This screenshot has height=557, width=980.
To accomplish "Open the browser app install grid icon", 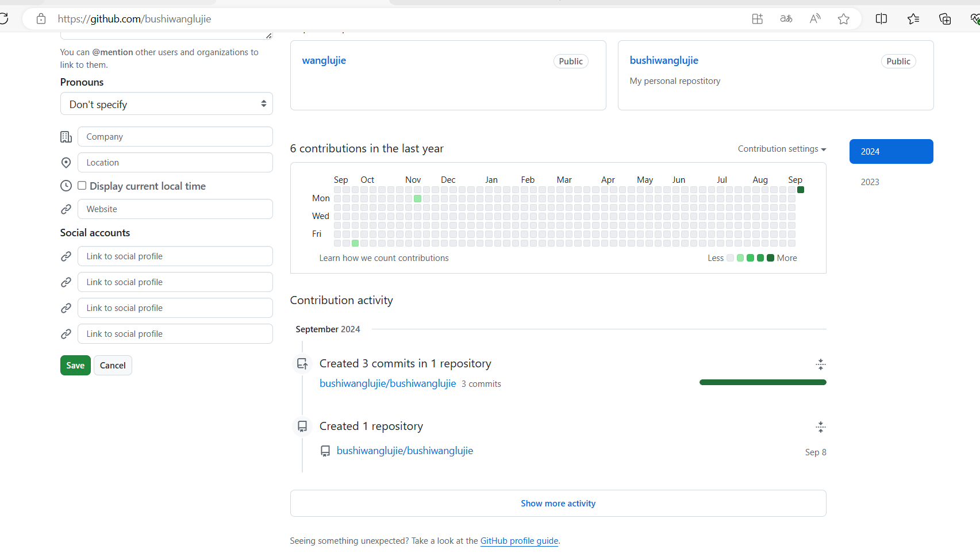I will click(x=757, y=19).
